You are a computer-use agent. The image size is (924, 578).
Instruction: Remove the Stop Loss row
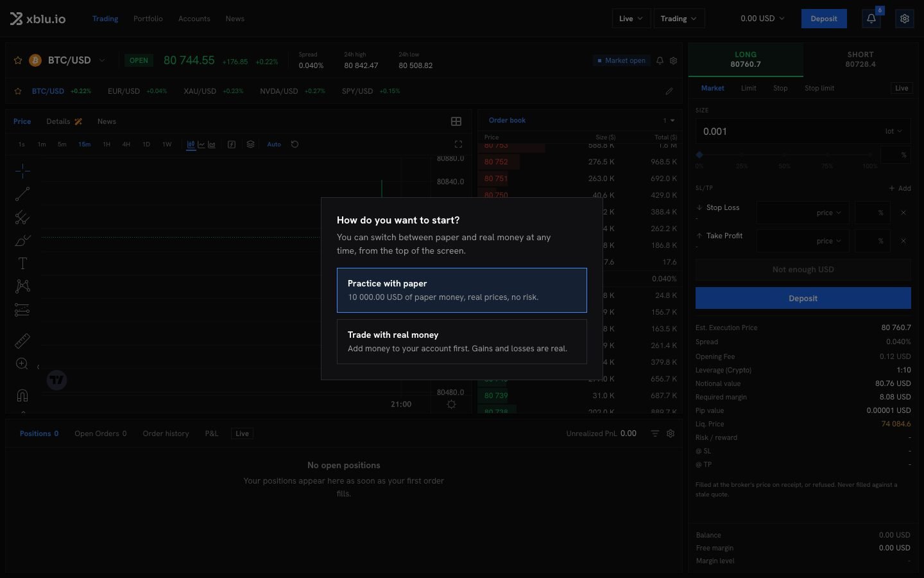(903, 213)
